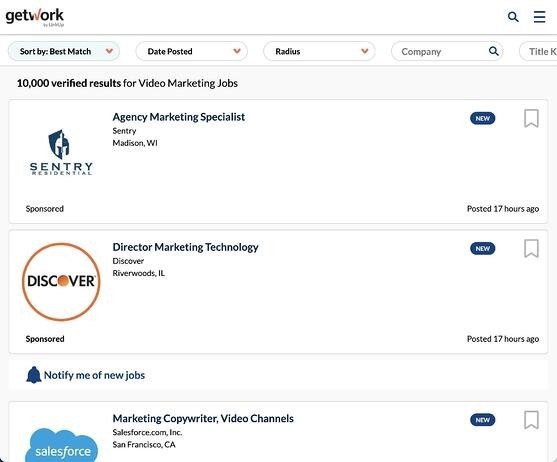The width and height of the screenshot is (557, 462).
Task: Click the Company field search icon
Action: (x=493, y=51)
